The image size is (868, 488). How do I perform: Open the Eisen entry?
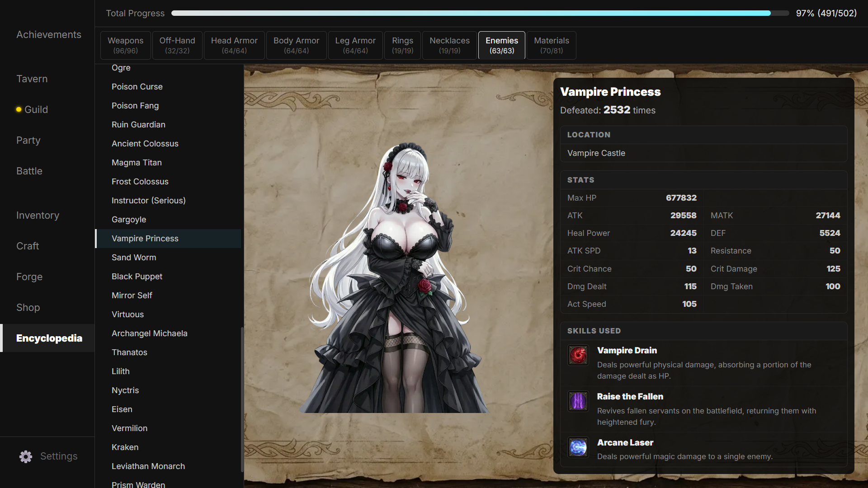point(168,409)
